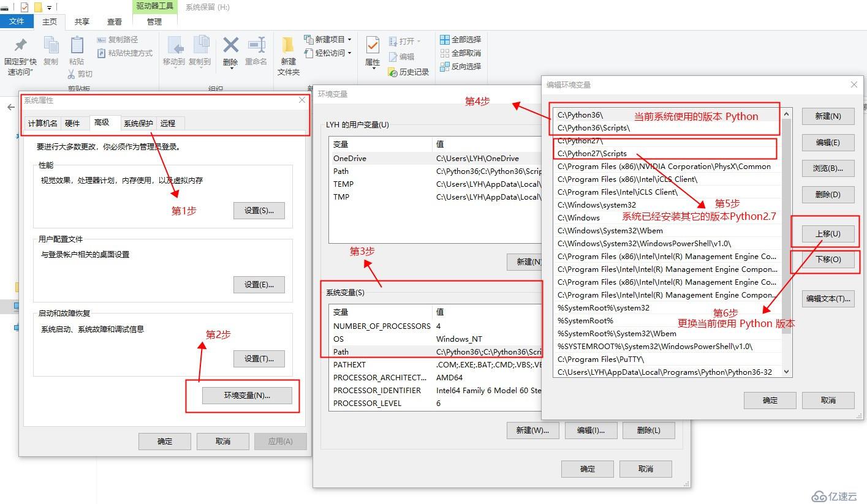This screenshot has height=504, width=867.
Task: Select NUMBER_OF_PROCESSORS variable row
Action: (436, 326)
